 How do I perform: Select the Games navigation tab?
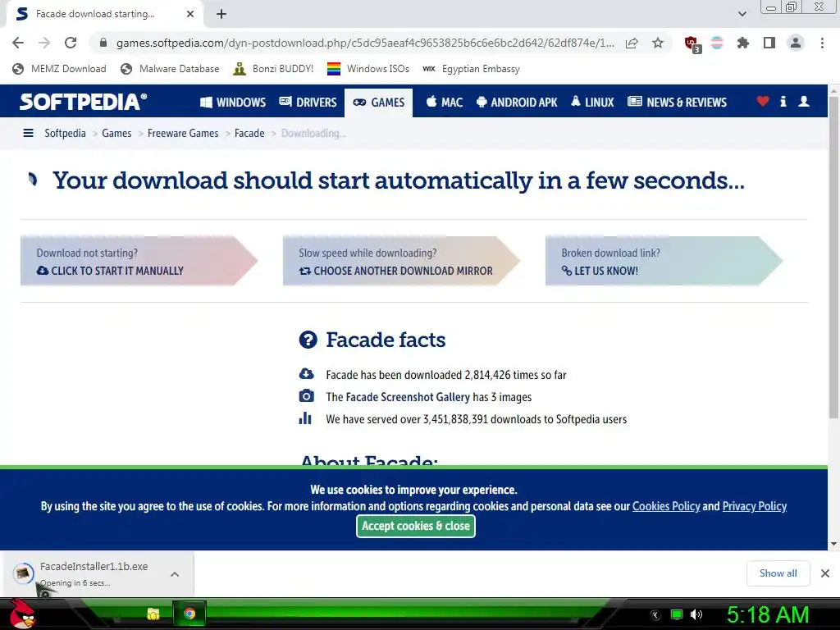tap(379, 103)
